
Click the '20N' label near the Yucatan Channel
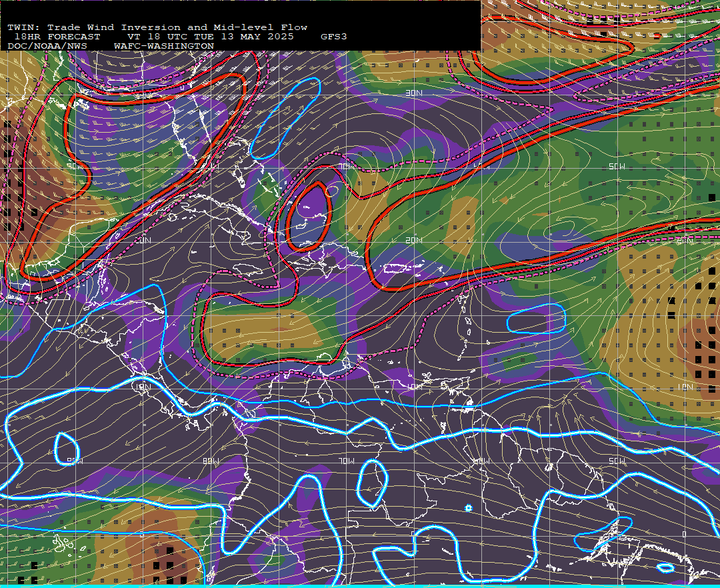[143, 240]
